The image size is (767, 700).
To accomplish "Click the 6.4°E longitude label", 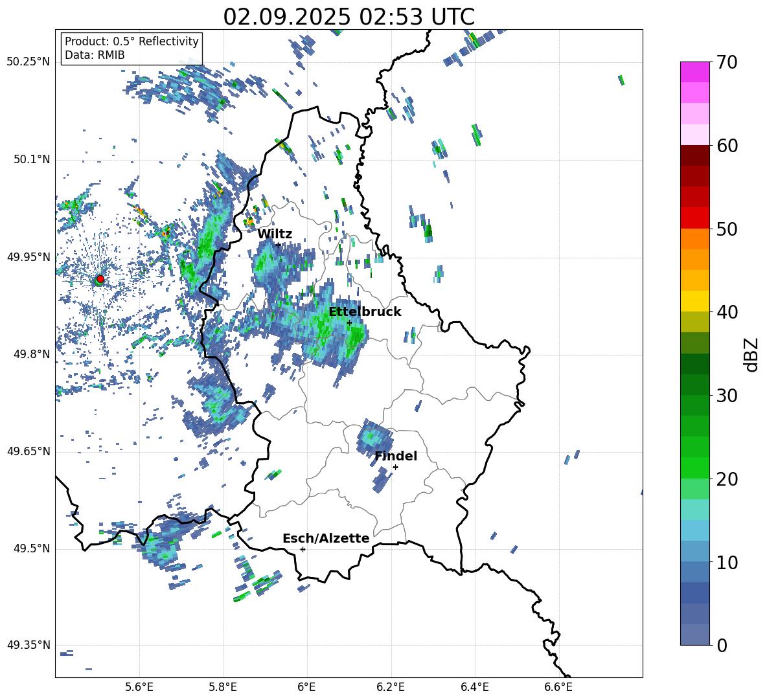I will coord(474,687).
